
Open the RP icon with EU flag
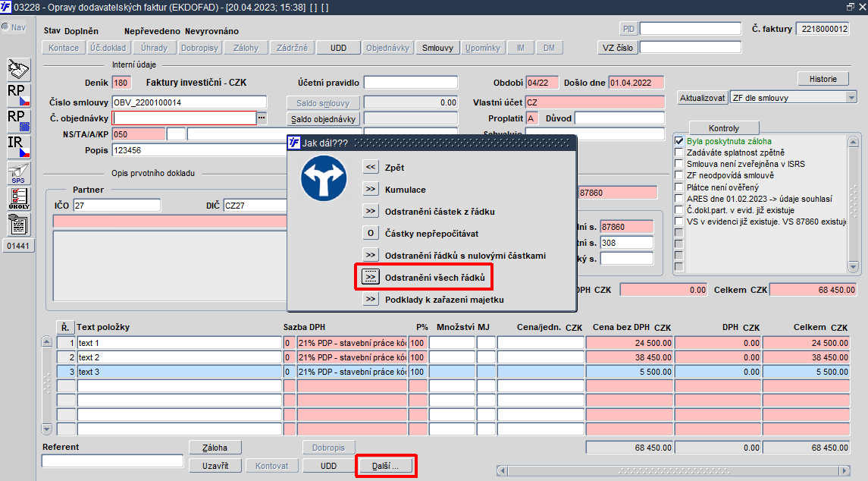click(18, 121)
